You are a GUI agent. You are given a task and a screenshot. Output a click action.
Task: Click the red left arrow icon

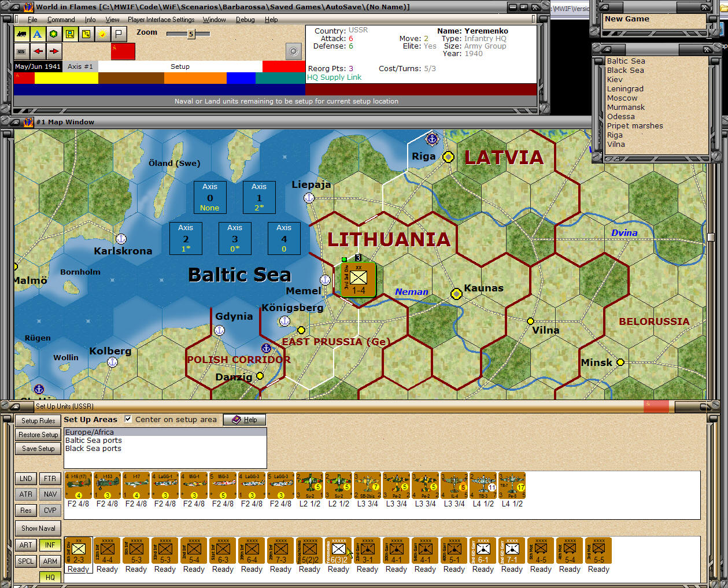click(38, 51)
